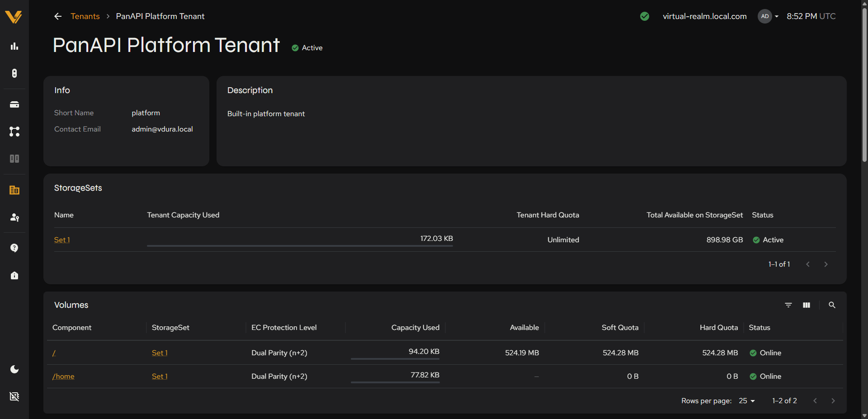The width and height of the screenshot is (868, 419).
Task: Go to next page in Volumes table
Action: point(833,401)
